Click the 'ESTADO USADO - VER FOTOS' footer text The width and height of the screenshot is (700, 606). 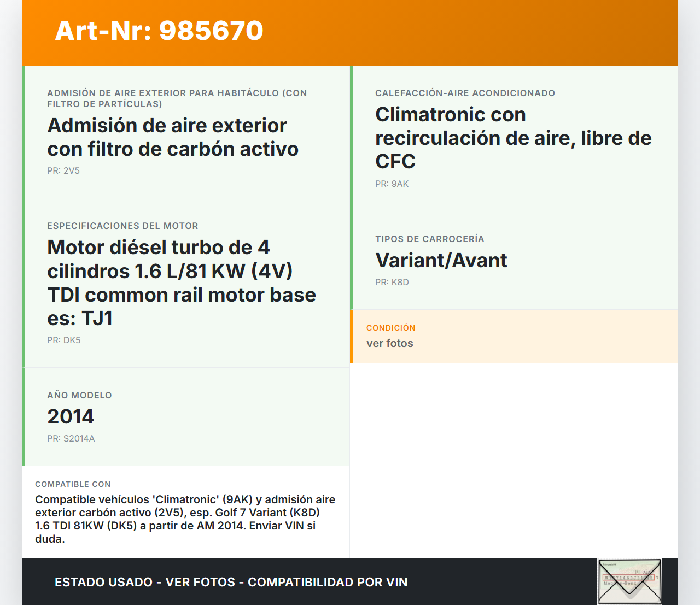tap(231, 582)
